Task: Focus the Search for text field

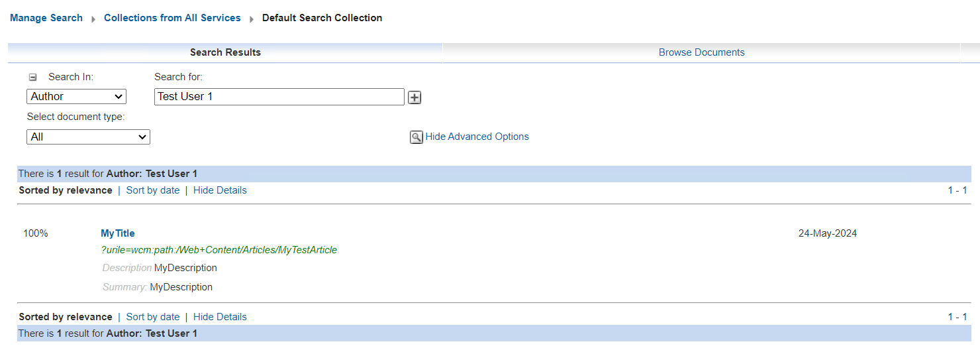Action: (x=279, y=96)
